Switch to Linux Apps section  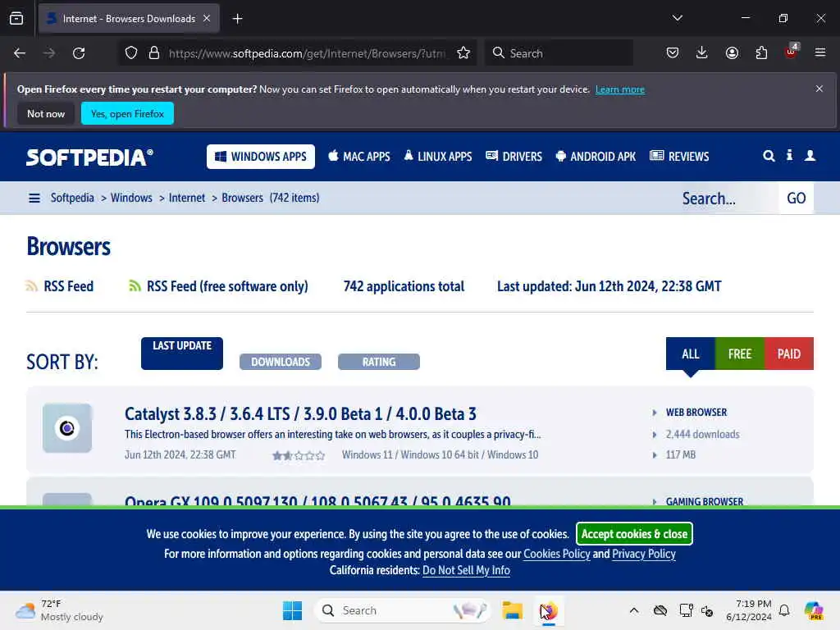coord(438,157)
